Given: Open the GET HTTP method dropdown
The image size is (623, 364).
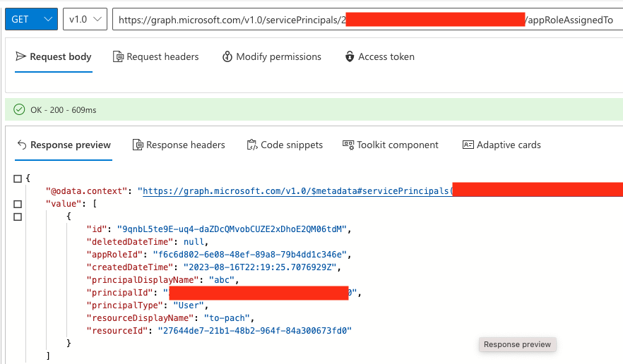Looking at the screenshot, I should (31, 20).
